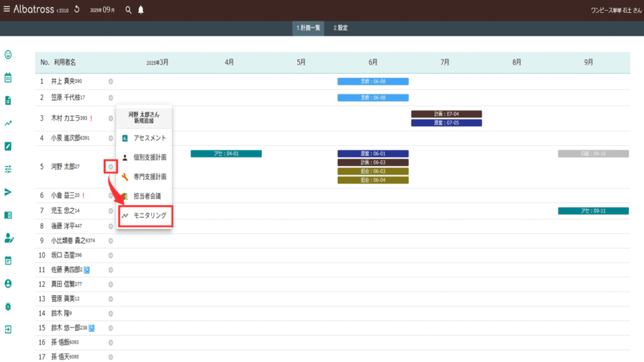Open the add menu for 河野 太郎
Image resolution: width=644 pixels, height=362 pixels.
[111, 167]
